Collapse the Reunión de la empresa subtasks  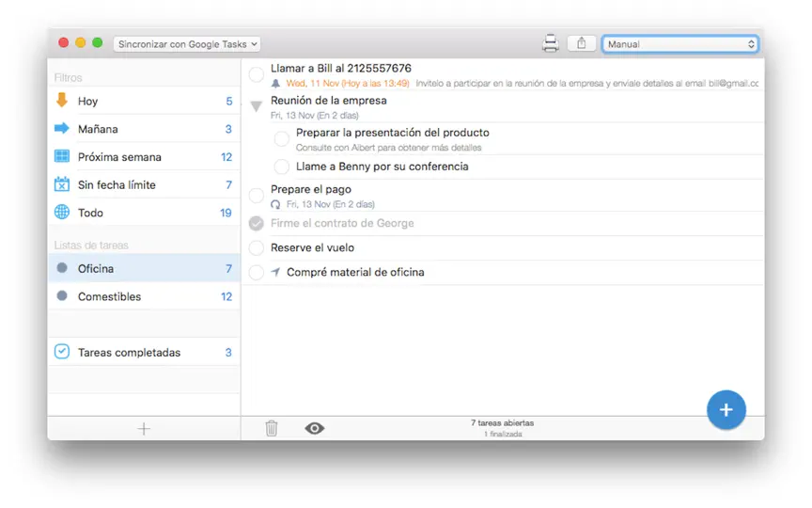pyautogui.click(x=257, y=106)
